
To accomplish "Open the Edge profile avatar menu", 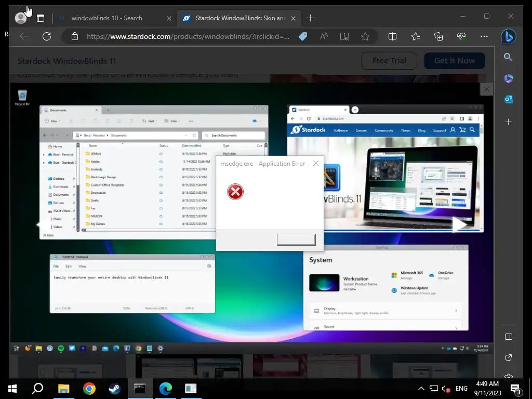I will pyautogui.click(x=21, y=18).
